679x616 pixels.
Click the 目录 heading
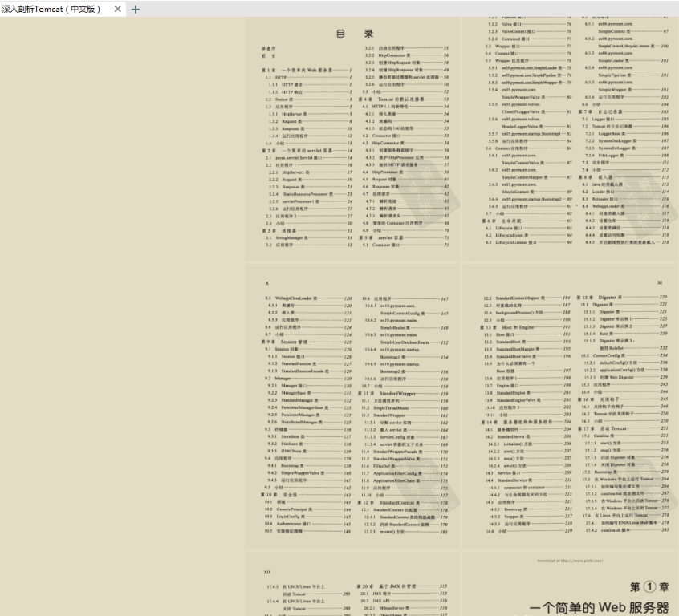(x=355, y=34)
